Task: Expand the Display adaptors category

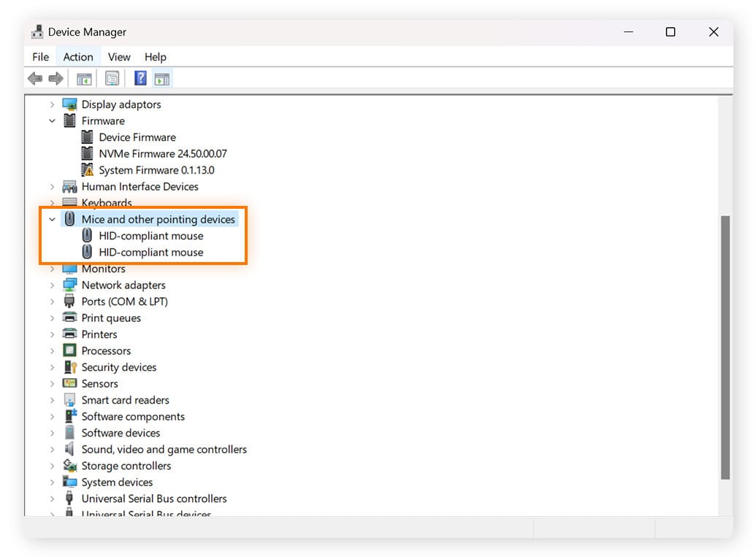Action: point(53,105)
